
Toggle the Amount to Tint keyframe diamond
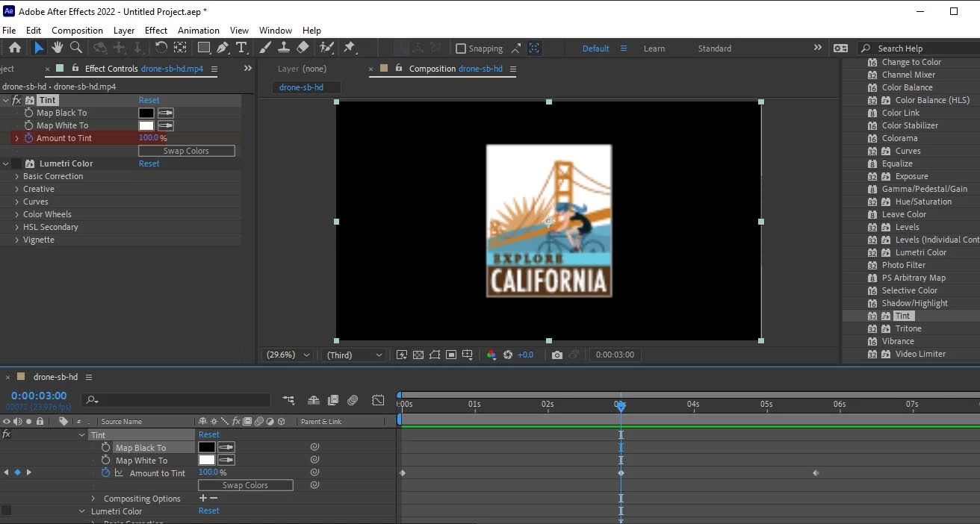pyautogui.click(x=18, y=472)
